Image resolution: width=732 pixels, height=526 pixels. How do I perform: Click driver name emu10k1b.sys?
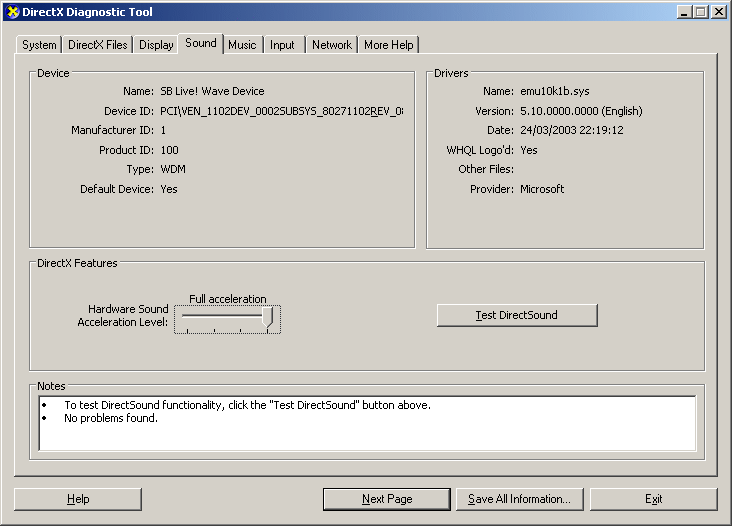(x=555, y=91)
